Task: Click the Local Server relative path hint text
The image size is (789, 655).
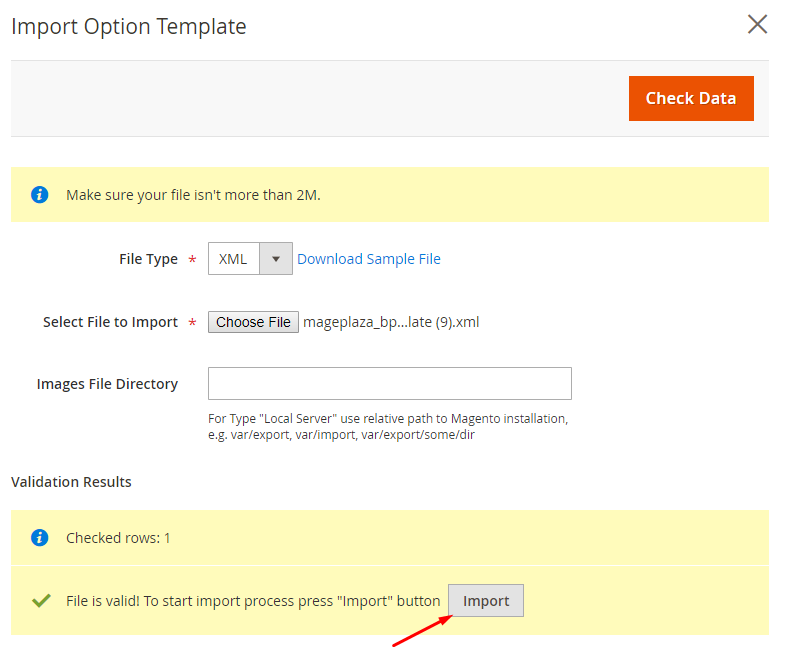Action: point(388,426)
